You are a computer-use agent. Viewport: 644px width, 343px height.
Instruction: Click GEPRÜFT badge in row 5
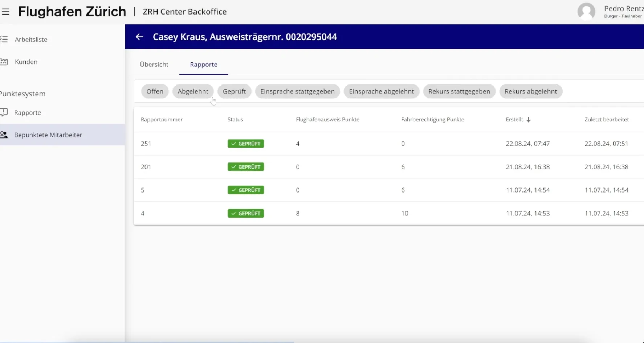click(246, 190)
